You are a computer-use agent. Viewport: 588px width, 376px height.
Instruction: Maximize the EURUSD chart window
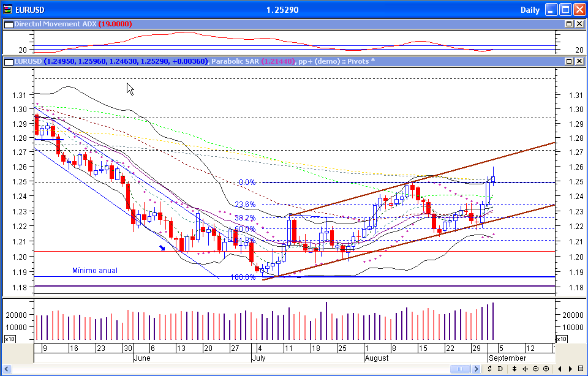click(x=565, y=10)
